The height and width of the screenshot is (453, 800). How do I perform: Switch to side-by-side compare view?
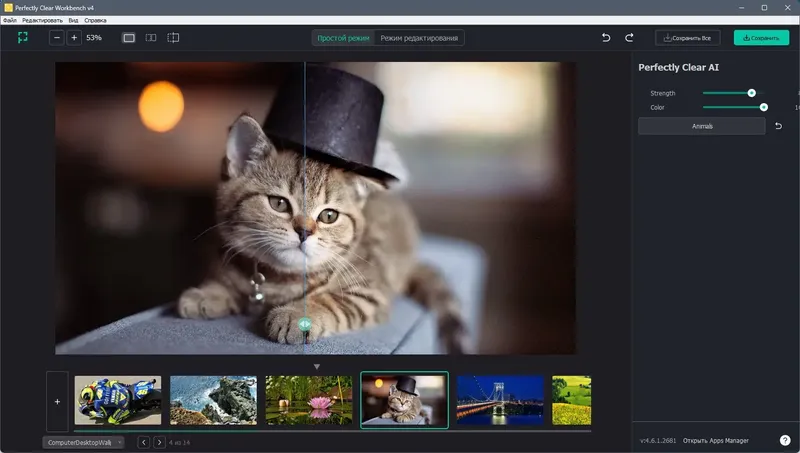(x=151, y=38)
